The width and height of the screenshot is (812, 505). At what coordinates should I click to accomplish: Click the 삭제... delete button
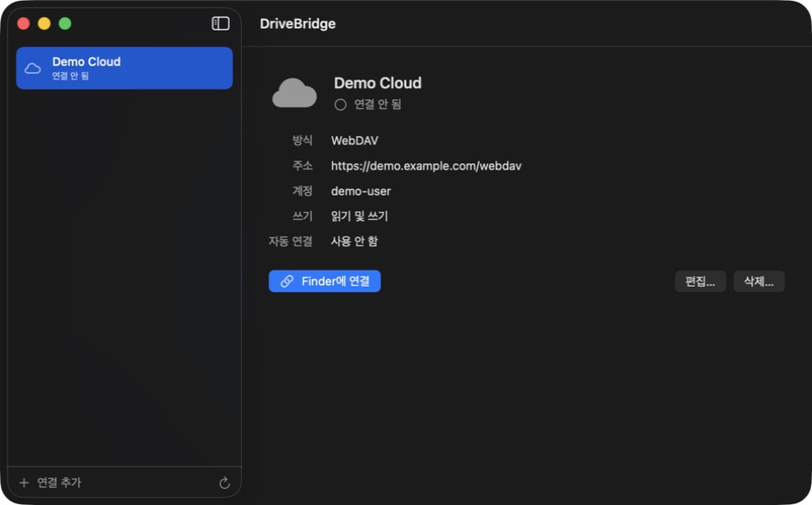pyautogui.click(x=759, y=281)
